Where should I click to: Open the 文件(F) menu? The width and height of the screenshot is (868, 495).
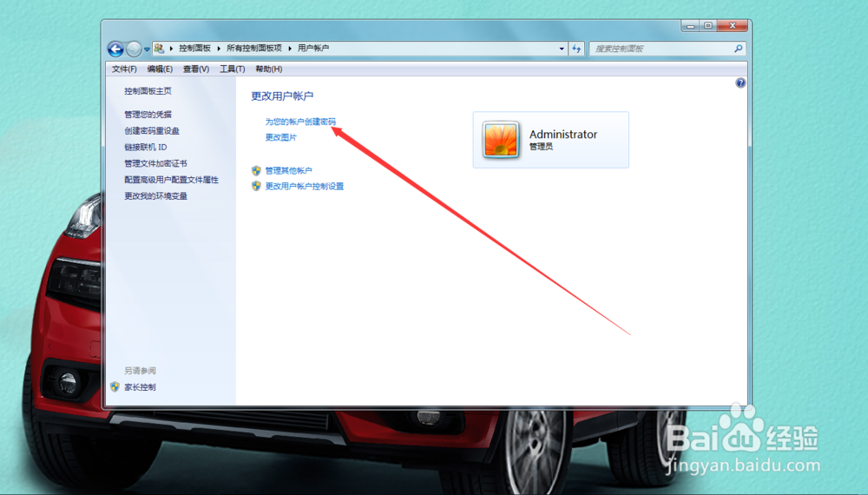click(x=124, y=69)
